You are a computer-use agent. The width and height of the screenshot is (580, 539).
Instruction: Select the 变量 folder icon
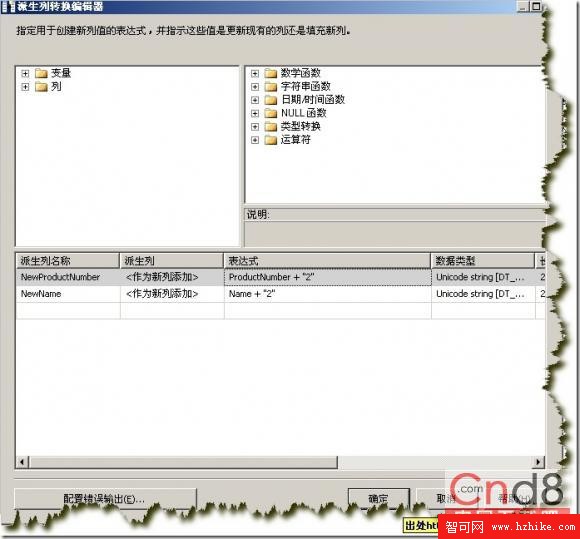pos(41,73)
